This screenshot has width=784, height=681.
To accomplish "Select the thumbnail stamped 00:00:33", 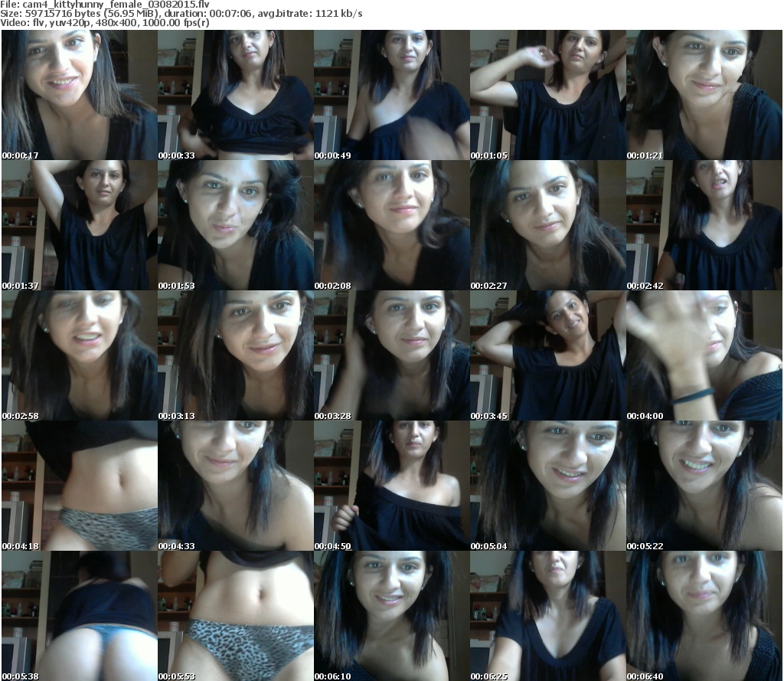I will tap(236, 95).
